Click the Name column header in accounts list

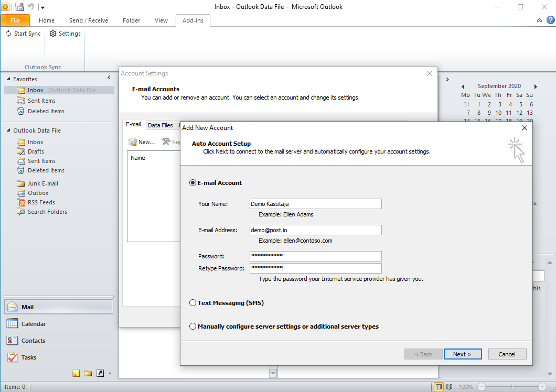tap(137, 158)
